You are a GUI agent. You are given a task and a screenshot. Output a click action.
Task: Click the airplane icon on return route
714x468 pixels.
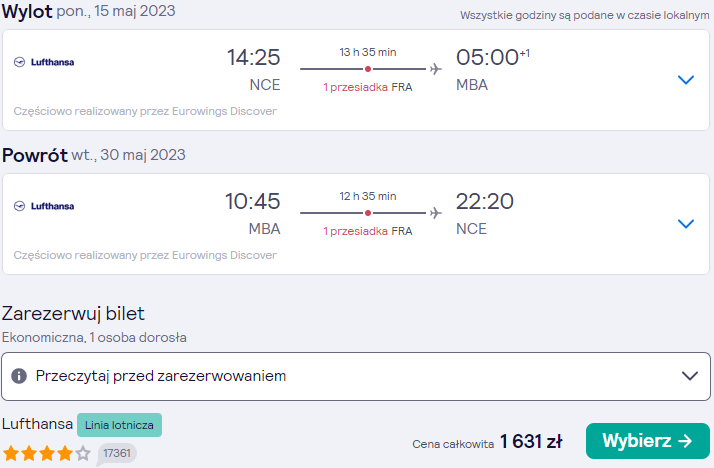click(x=436, y=213)
